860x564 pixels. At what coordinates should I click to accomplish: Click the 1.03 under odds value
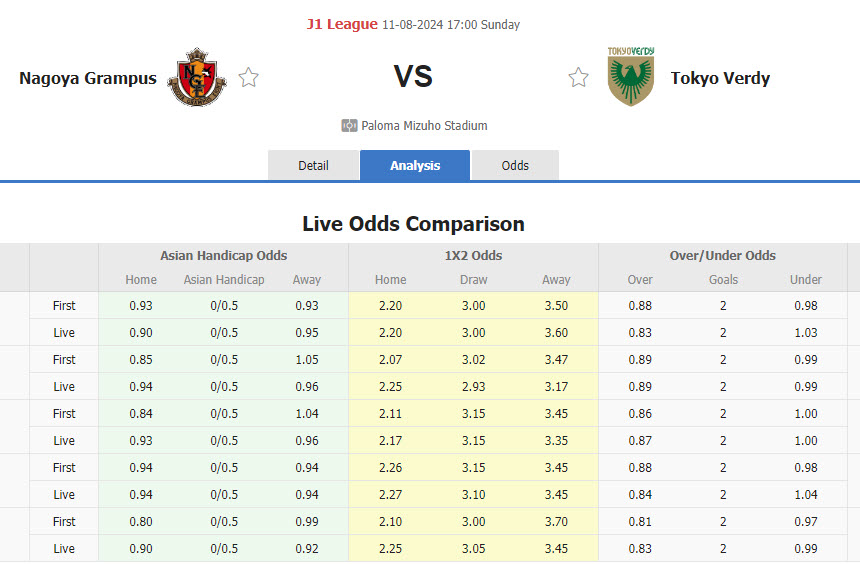pos(806,332)
